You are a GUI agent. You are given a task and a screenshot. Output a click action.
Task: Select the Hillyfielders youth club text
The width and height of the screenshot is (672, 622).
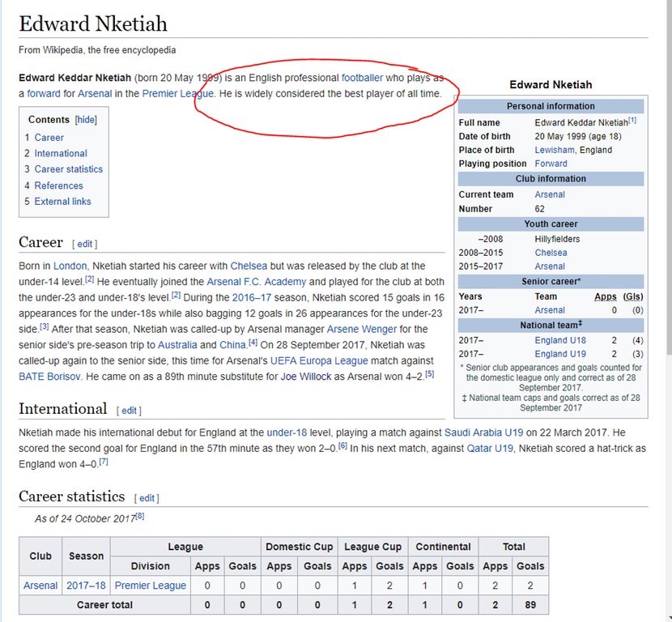tap(557, 239)
